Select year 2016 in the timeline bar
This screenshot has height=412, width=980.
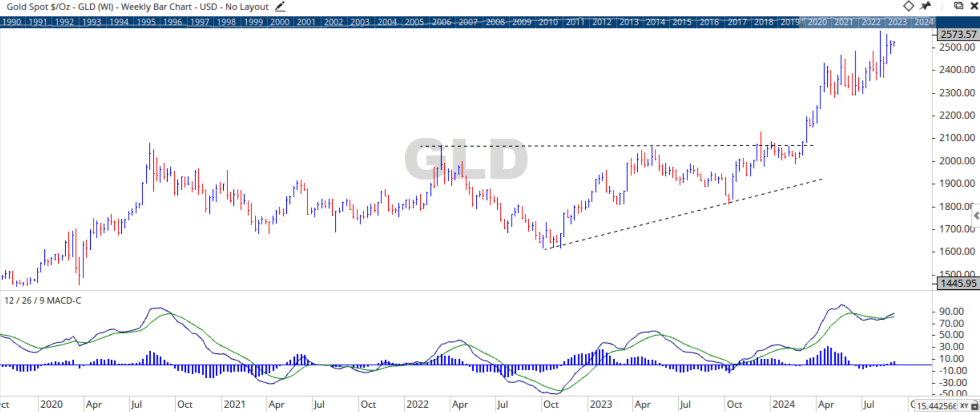coord(709,22)
